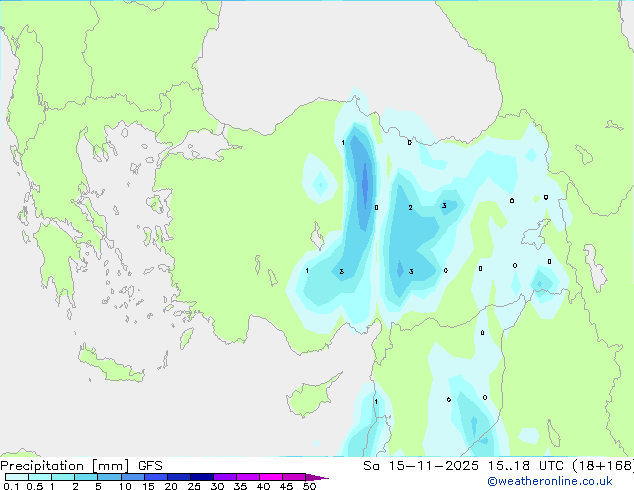Image resolution: width=634 pixels, height=490 pixels.
Task: Click the legend label '50'
Action: click(x=309, y=486)
